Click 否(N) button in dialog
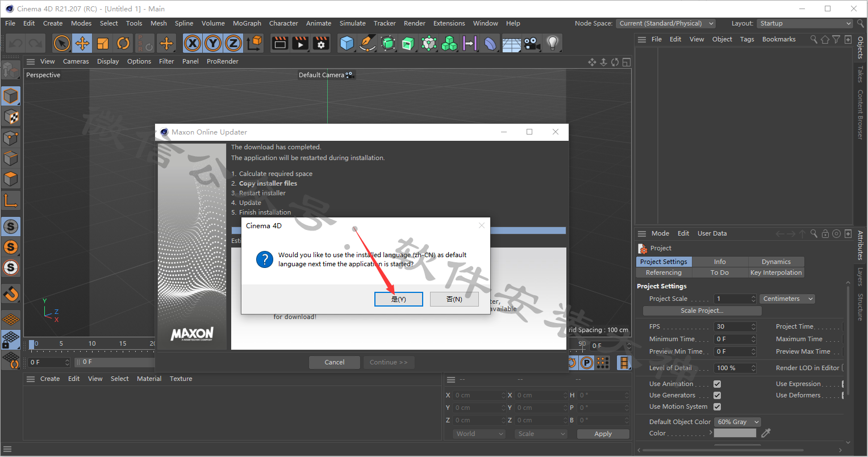 pos(454,299)
